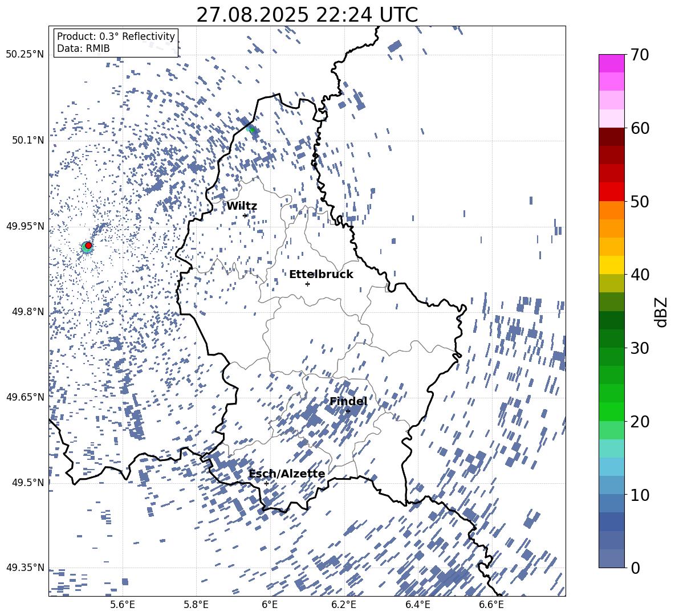Click the longitude label '6°E'
This screenshot has width=675, height=616.
(x=270, y=605)
